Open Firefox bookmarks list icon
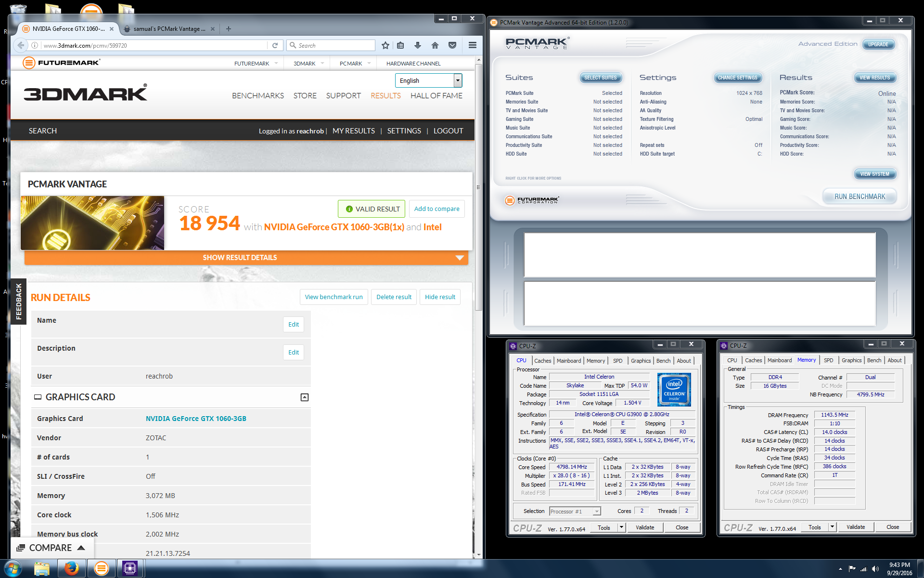 tap(400, 45)
